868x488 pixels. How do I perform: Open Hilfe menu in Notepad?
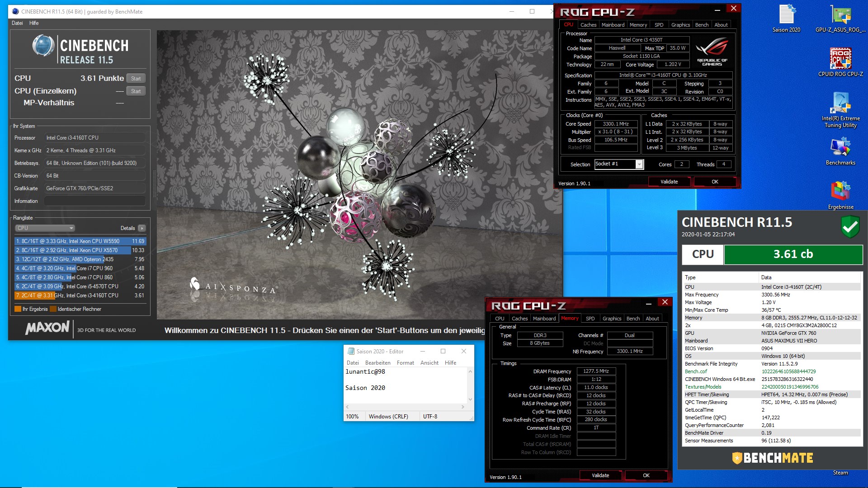[450, 363]
